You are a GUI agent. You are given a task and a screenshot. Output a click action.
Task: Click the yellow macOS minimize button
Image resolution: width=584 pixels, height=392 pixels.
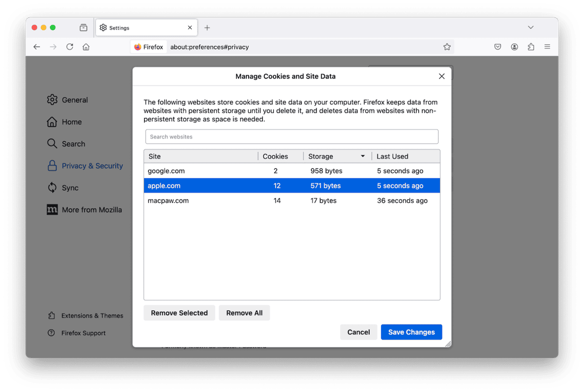tap(44, 28)
